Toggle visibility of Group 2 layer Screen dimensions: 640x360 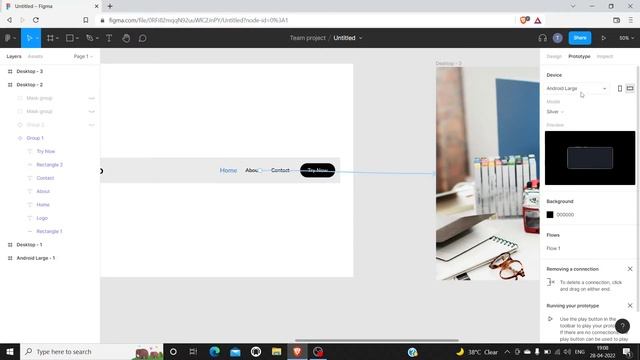point(91,125)
